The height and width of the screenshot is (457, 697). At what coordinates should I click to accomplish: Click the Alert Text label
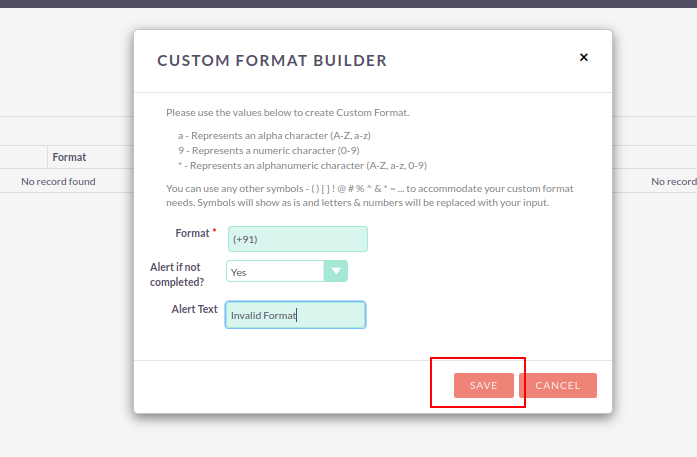(194, 309)
